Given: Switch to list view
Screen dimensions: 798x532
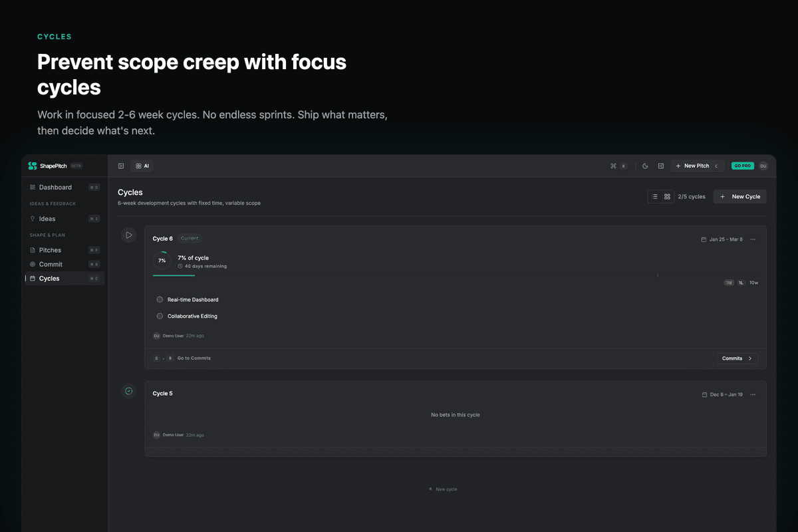Looking at the screenshot, I should pos(654,197).
